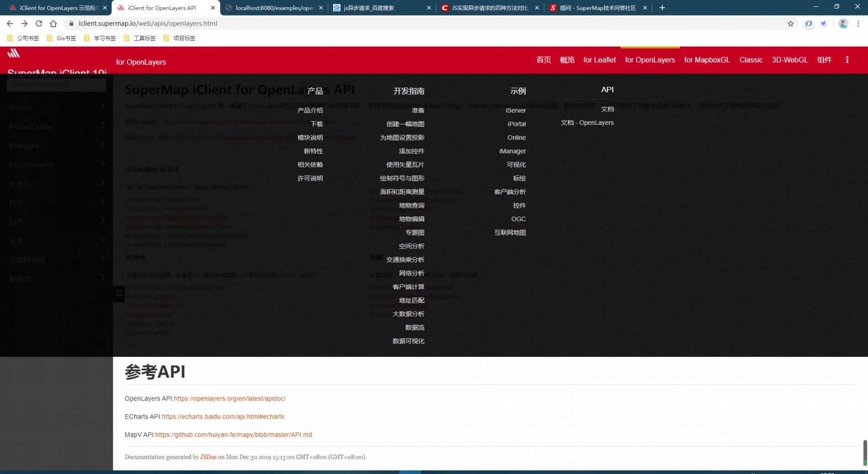Click the blue circular extension icon

[809, 23]
